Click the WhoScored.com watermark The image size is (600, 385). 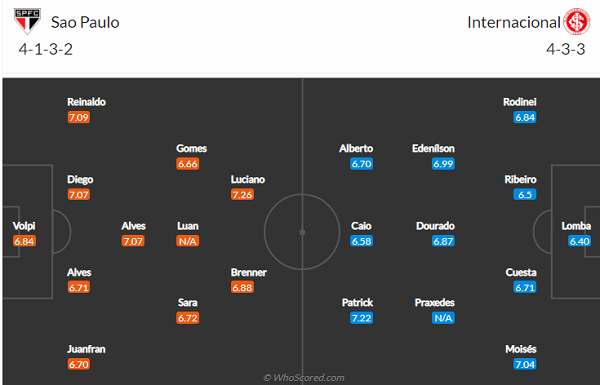304,378
